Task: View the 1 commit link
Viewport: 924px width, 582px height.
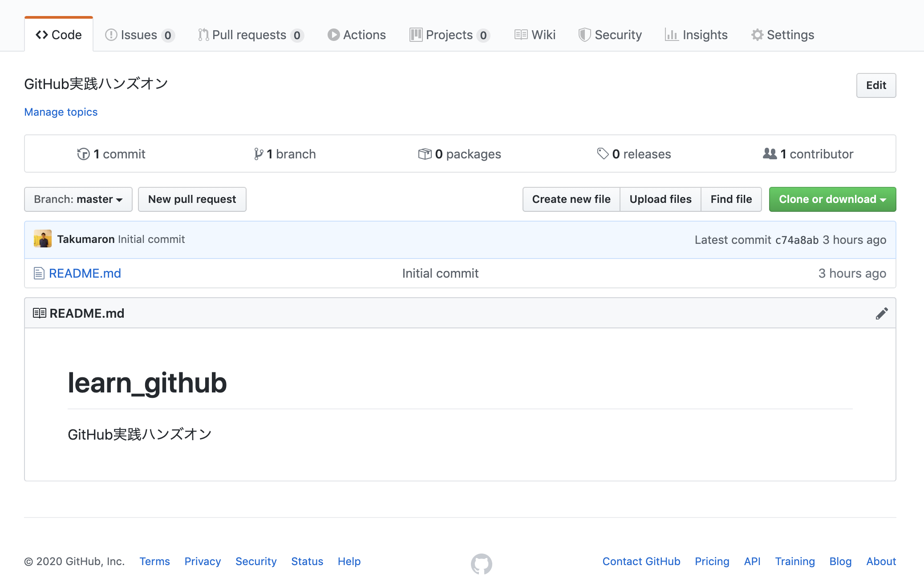Action: click(111, 154)
